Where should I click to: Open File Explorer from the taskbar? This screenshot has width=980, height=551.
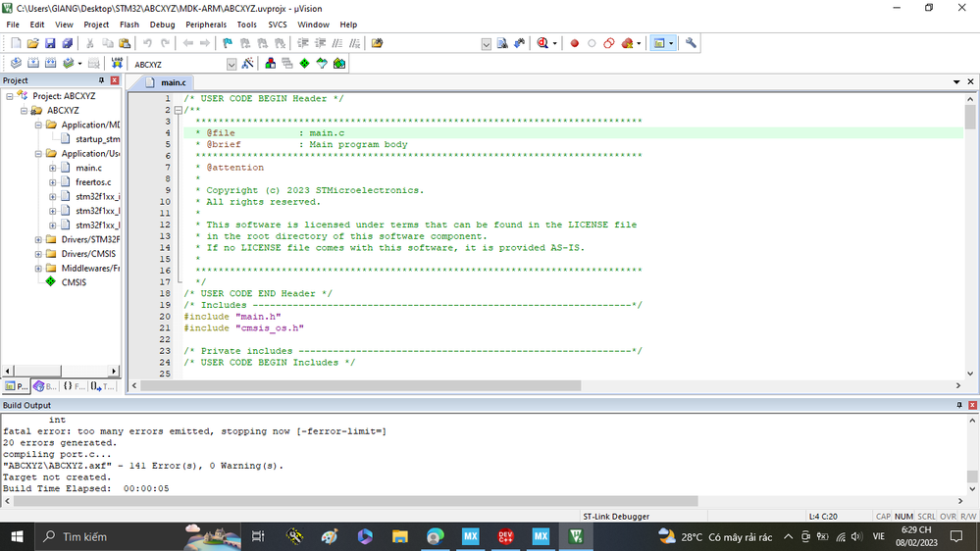[x=400, y=536]
